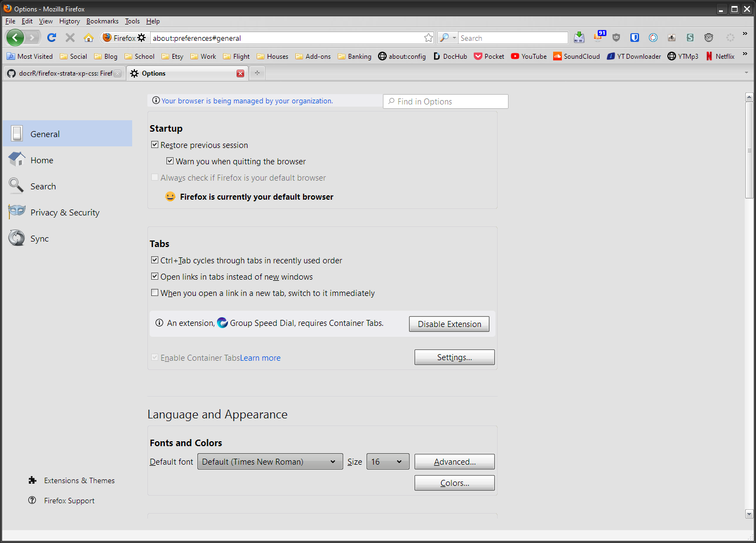Image resolution: width=756 pixels, height=543 pixels.
Task: Switch to the Options tab
Action: pyautogui.click(x=179, y=73)
